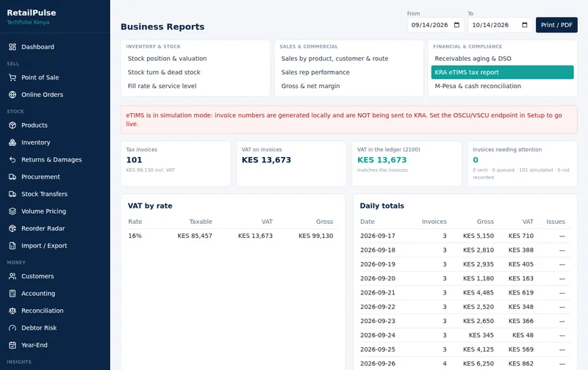Click the Procurement truck icon
Image resolution: width=588 pixels, height=370 pixels.
coord(12,177)
